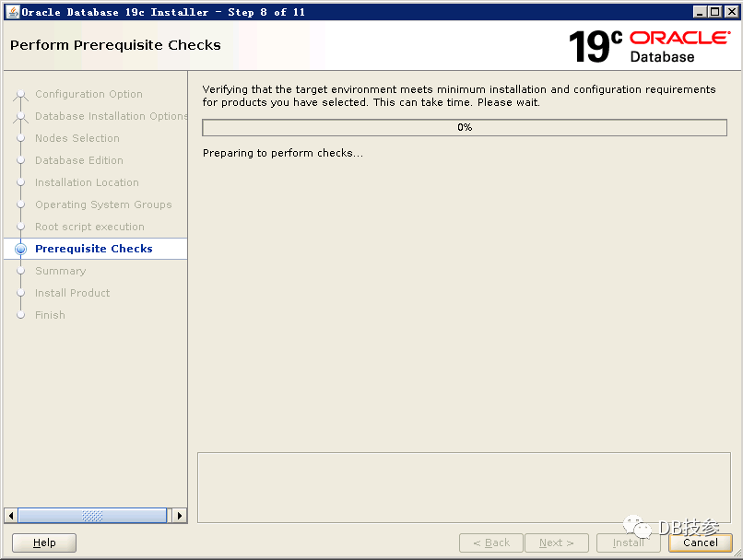Click the Cancel button
Viewport: 743px width, 560px height.
(x=700, y=542)
